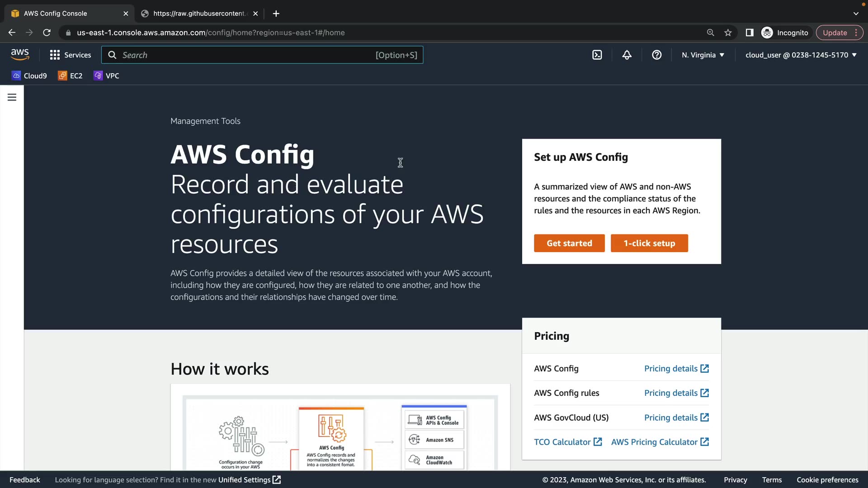Screen dimensions: 868x488
Task: Open the VPC favorites shortcut
Action: tap(107, 76)
